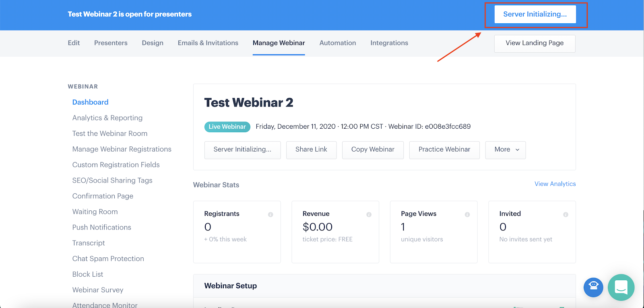Open the robot helper chat icon
The height and width of the screenshot is (308, 644).
point(593,287)
